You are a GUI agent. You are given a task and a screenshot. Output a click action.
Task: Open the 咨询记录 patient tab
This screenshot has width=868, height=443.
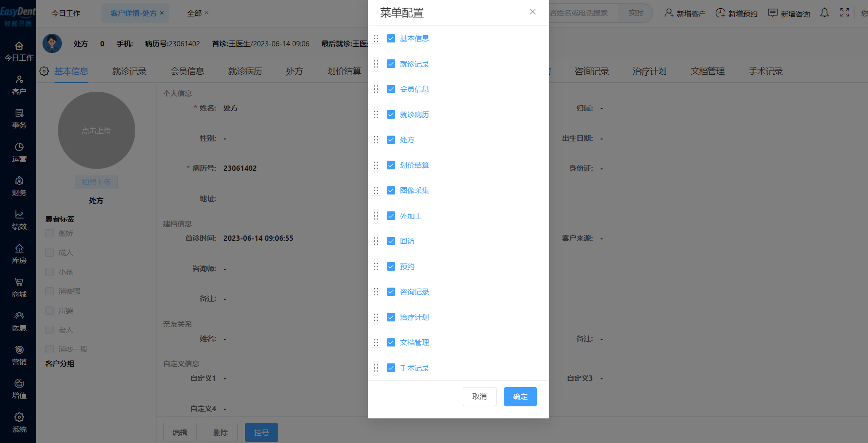click(592, 71)
